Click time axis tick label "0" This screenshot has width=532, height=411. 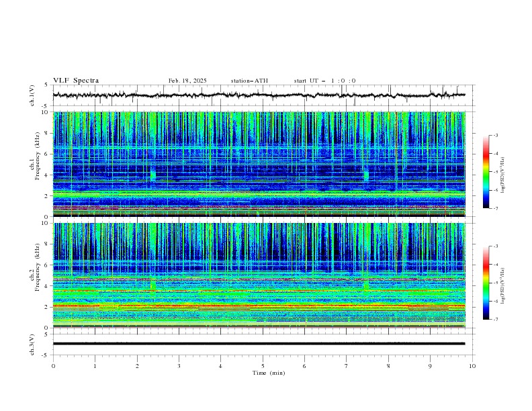click(53, 366)
